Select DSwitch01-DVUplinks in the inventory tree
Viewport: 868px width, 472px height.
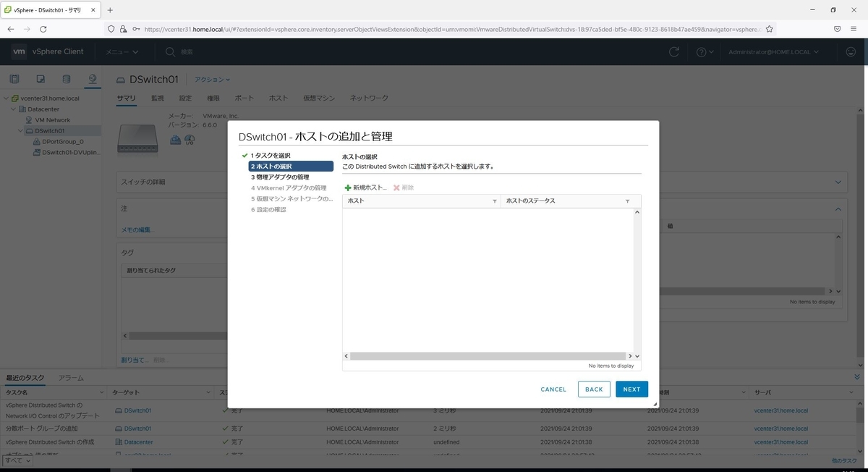click(72, 153)
